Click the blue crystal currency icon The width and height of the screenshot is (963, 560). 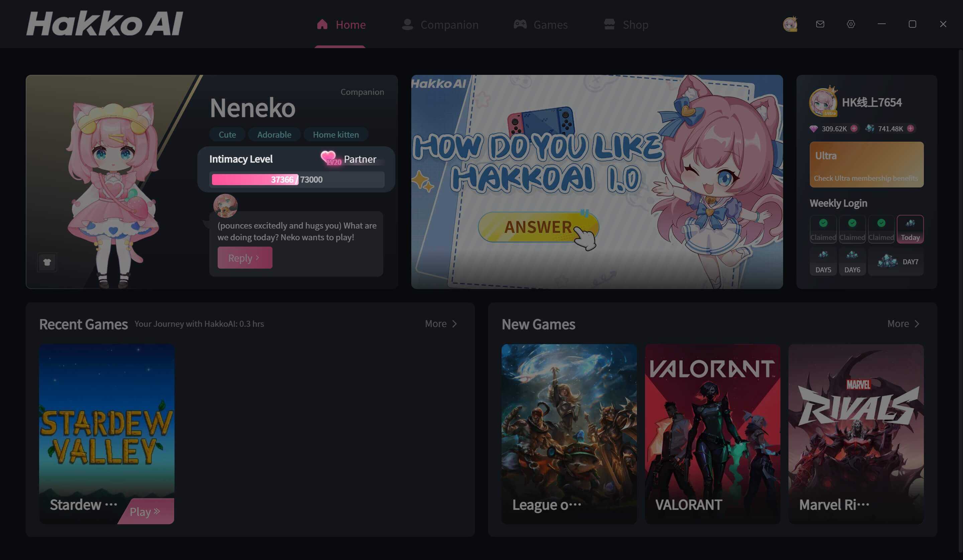[869, 128]
